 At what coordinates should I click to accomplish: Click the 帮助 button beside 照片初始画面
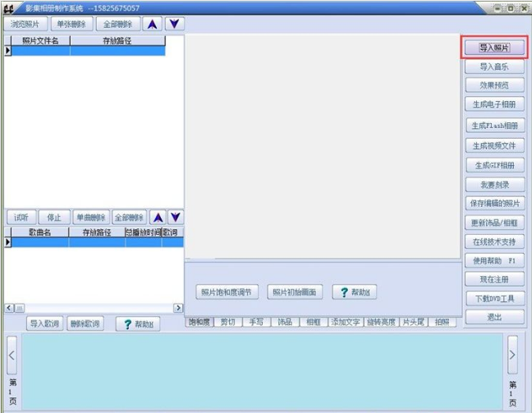355,291
